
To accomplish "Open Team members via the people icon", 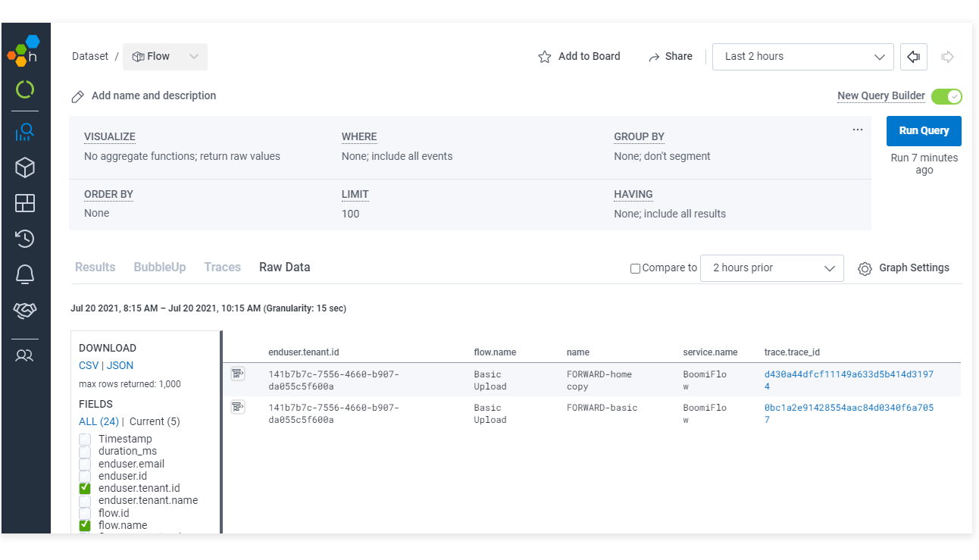I will click(25, 355).
